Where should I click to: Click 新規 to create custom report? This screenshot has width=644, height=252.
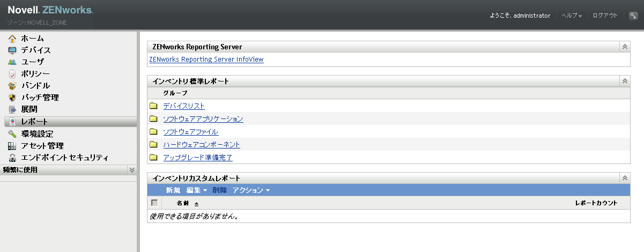point(173,190)
